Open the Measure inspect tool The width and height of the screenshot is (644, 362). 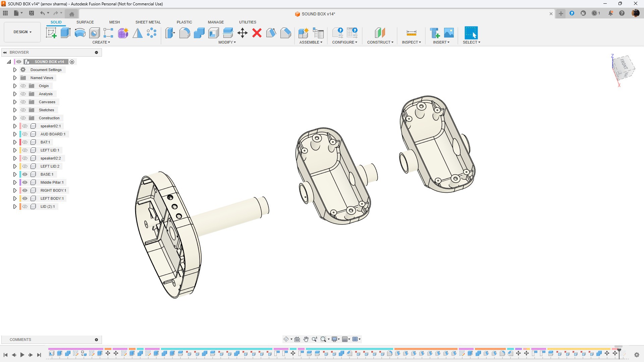(x=411, y=33)
